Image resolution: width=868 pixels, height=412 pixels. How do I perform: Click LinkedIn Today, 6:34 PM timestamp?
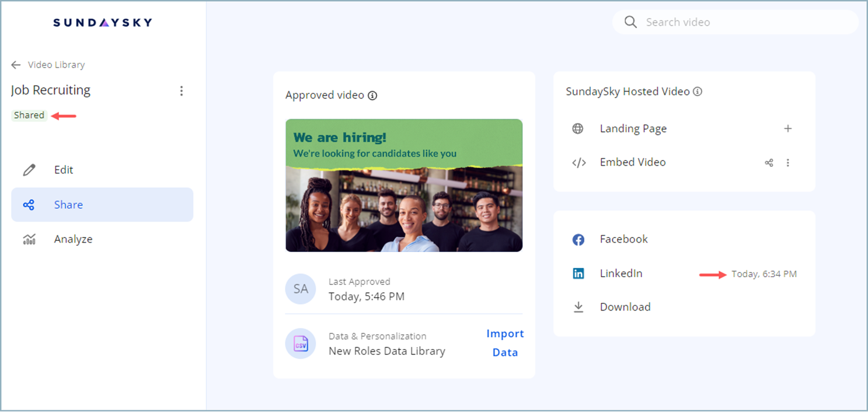click(764, 274)
